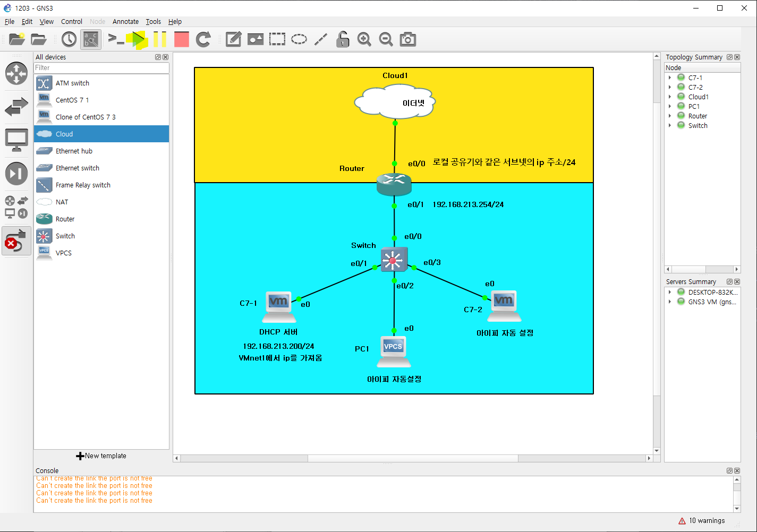Expand PC1 node in Topology Summary
Image resolution: width=757 pixels, height=532 pixels.
tap(670, 107)
